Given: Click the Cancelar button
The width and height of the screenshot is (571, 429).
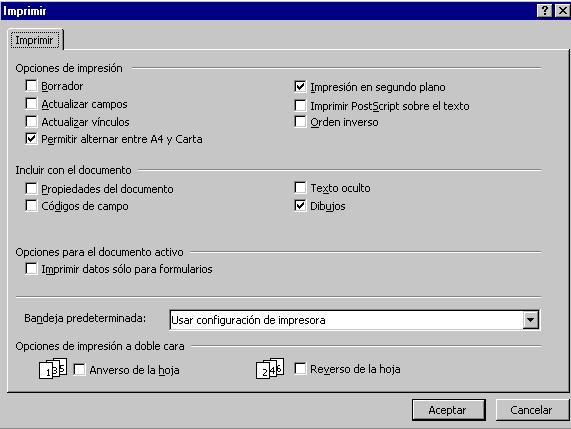Looking at the screenshot, I should click(x=532, y=410).
